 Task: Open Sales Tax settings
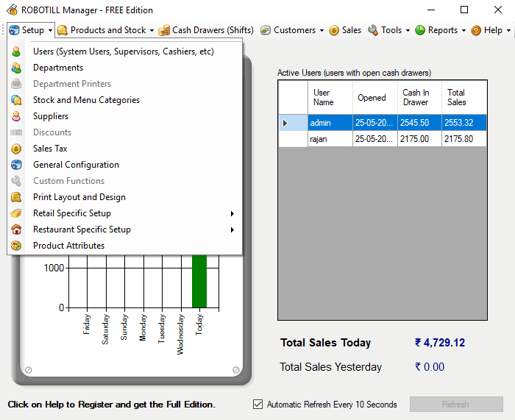pos(50,149)
